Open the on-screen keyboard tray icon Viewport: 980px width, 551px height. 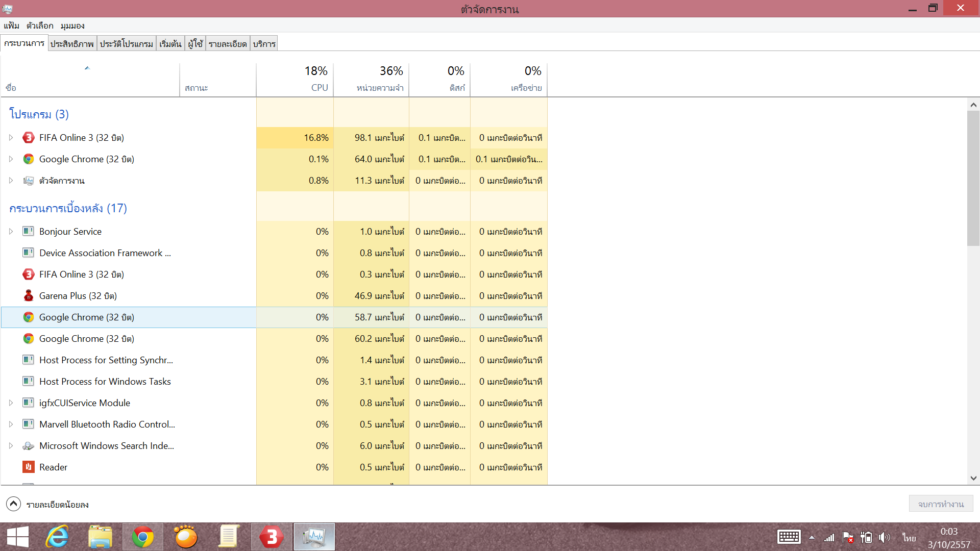pyautogui.click(x=789, y=537)
